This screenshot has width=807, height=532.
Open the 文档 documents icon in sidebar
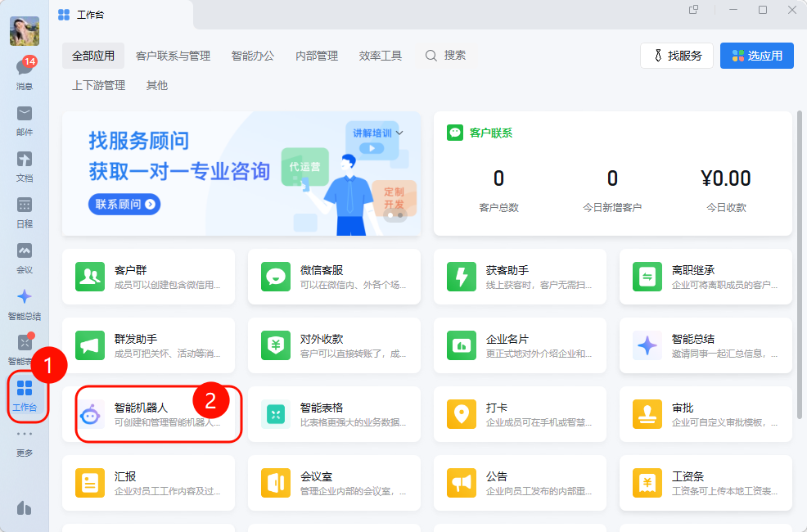(25, 159)
